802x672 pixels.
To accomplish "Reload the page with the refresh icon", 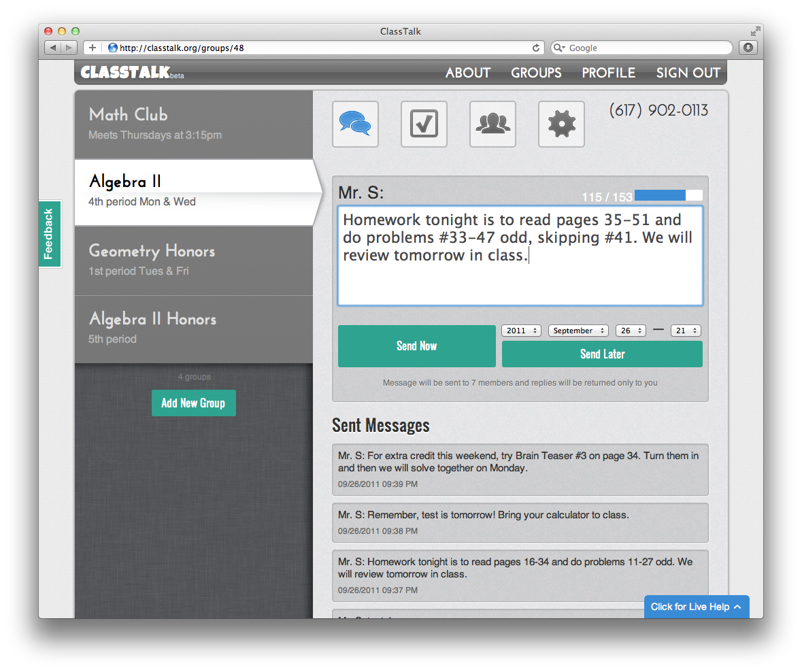I will tap(535, 48).
